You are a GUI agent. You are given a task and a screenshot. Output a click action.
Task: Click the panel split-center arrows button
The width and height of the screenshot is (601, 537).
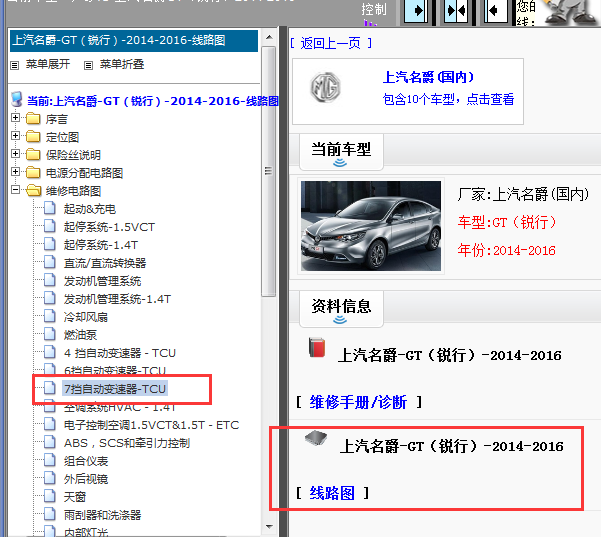coord(456,11)
